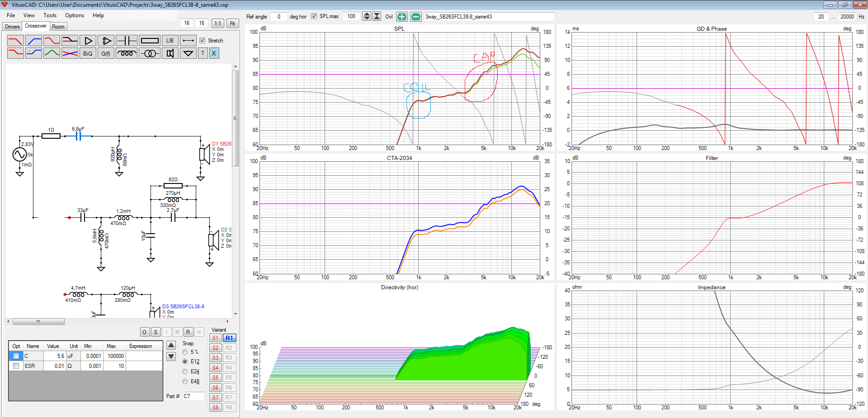The width and height of the screenshot is (868, 418).
Task: Open the Tools menu
Action: point(50,15)
